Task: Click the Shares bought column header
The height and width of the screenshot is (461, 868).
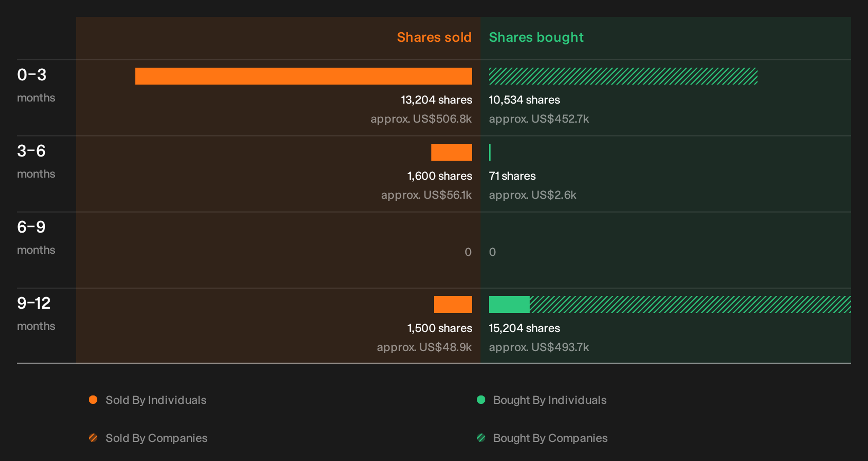Action: (536, 38)
